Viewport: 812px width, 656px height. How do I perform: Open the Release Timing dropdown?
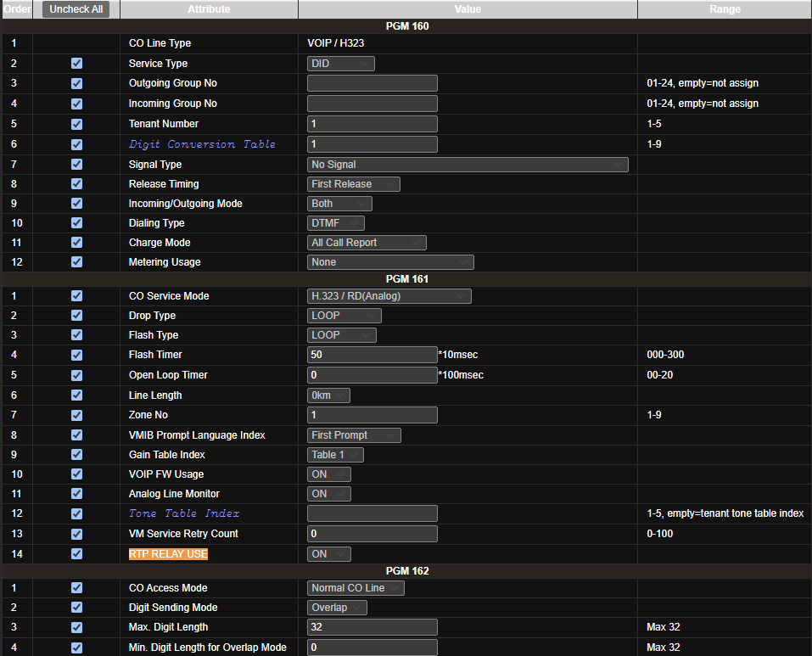point(353,184)
